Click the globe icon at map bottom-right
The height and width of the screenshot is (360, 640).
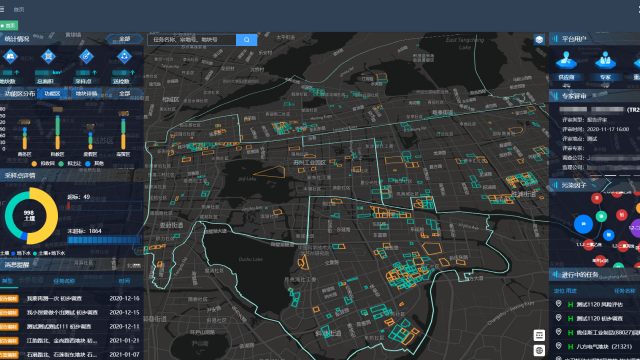tap(539, 350)
